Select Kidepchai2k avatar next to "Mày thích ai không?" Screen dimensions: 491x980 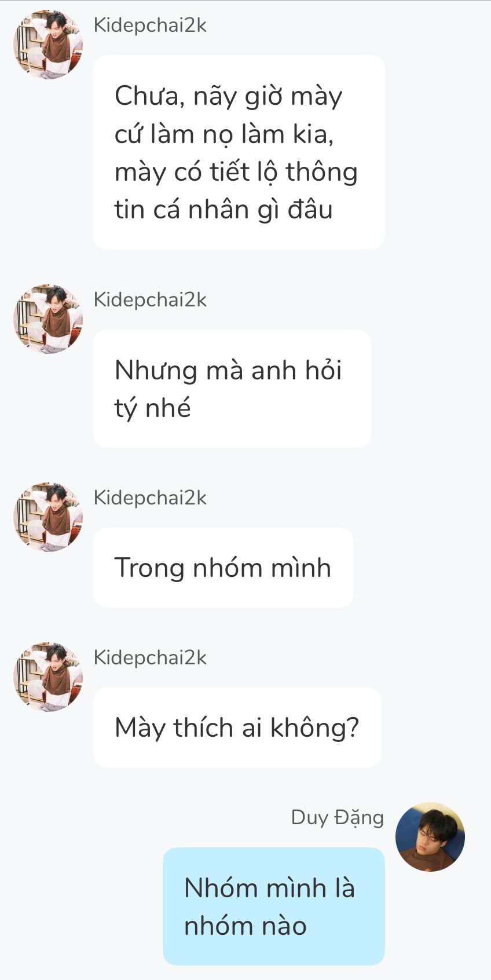click(x=48, y=677)
